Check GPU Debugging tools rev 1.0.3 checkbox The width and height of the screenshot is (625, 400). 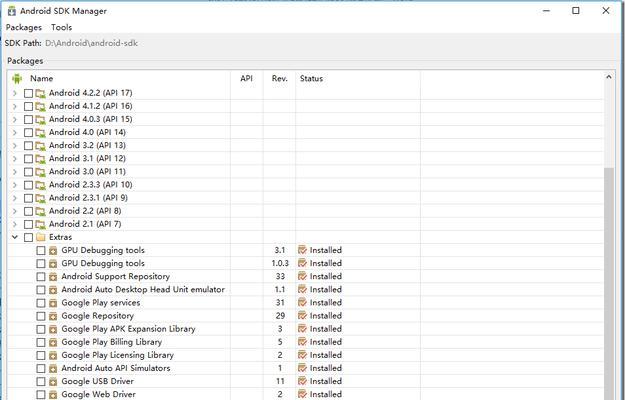(41, 264)
